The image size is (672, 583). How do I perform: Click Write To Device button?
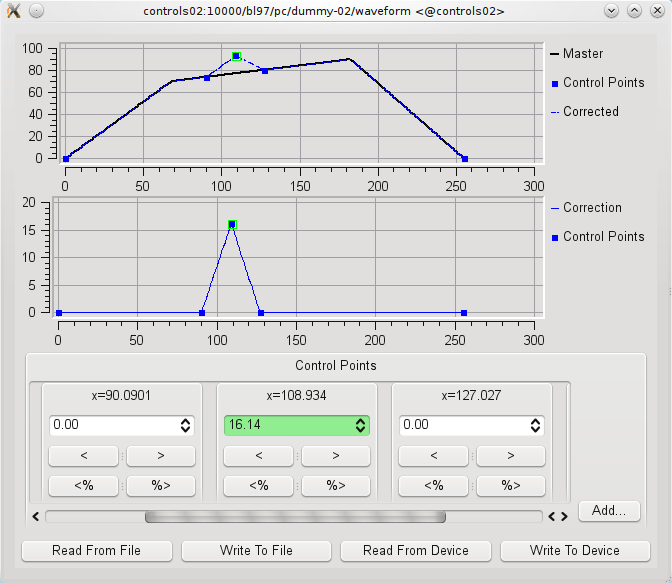tap(574, 551)
